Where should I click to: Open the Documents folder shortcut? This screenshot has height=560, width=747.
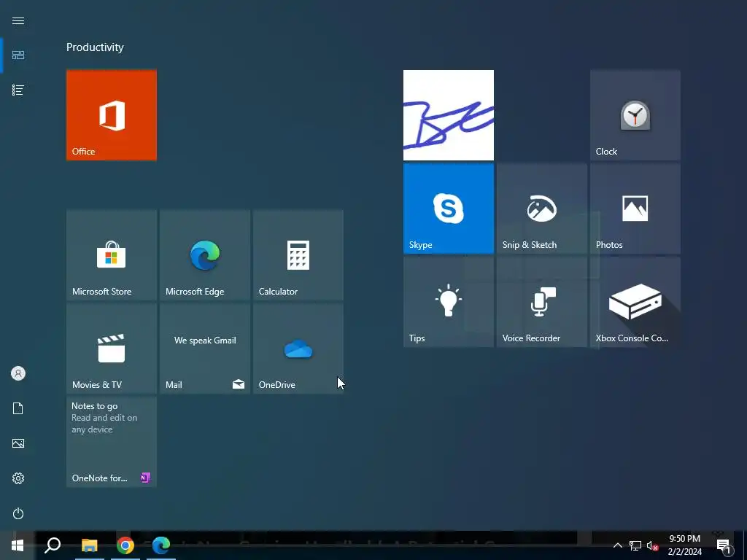(x=18, y=408)
